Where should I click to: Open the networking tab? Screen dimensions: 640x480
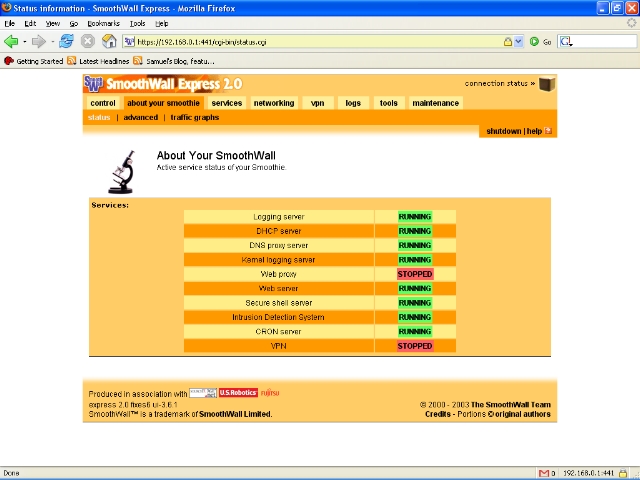tap(274, 103)
